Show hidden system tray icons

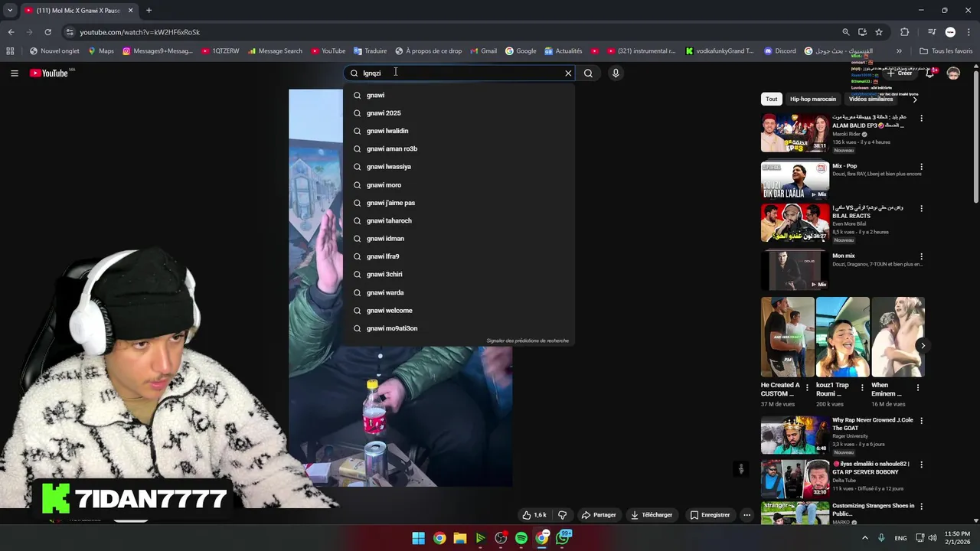(865, 538)
